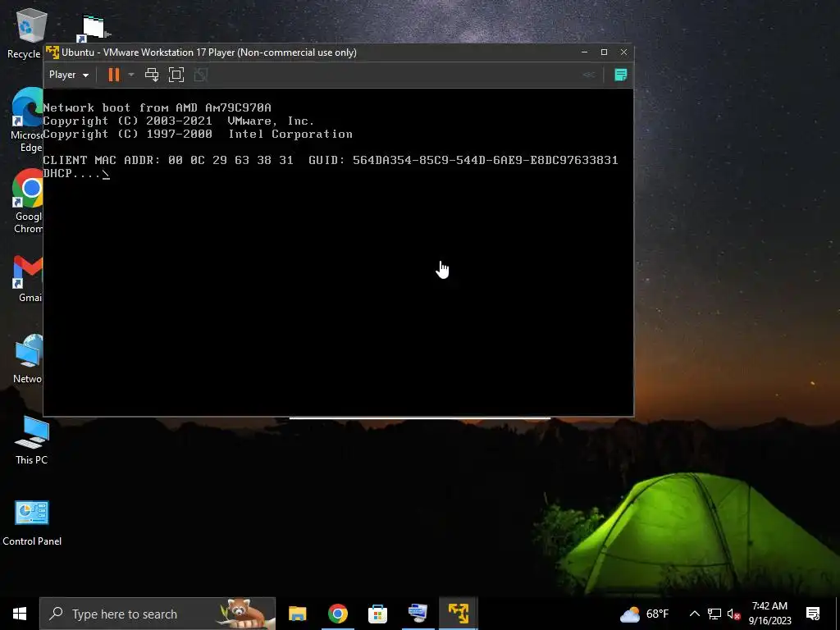Image resolution: width=840 pixels, height=630 pixels.
Task: Open the clock showing 7:42 AM
Action: pos(769,614)
